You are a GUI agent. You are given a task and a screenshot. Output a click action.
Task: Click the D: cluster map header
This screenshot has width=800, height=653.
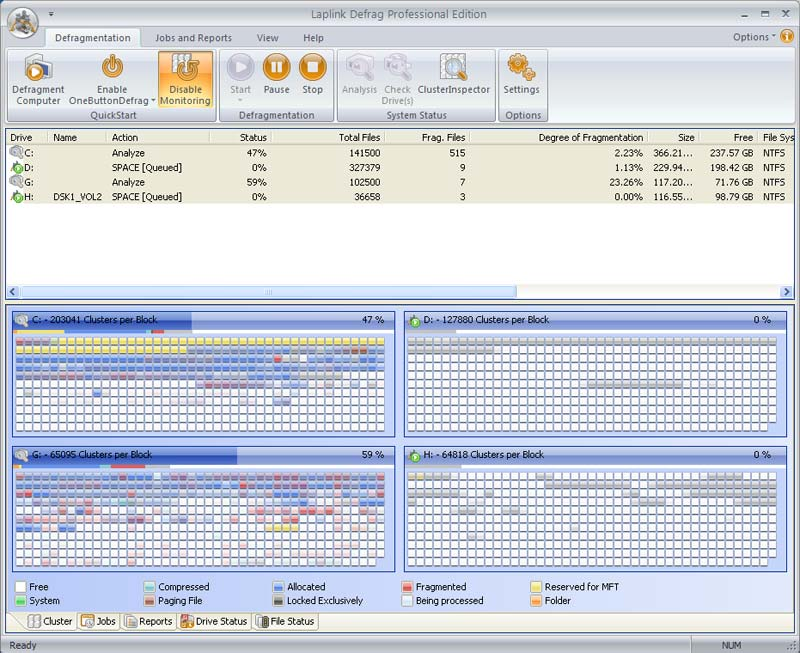(595, 320)
